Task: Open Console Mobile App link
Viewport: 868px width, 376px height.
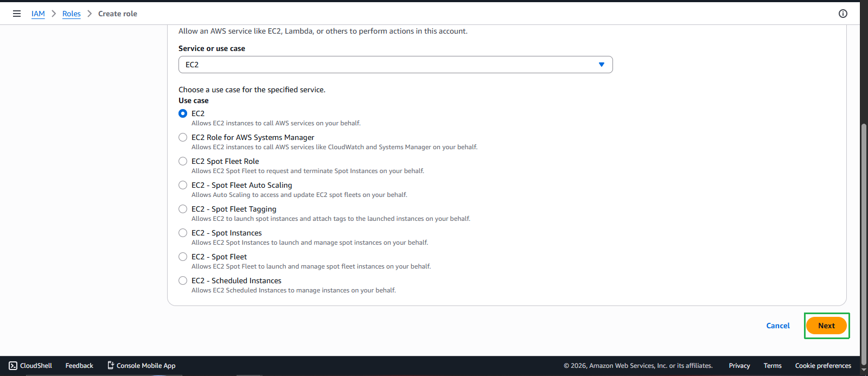Action: (x=141, y=366)
